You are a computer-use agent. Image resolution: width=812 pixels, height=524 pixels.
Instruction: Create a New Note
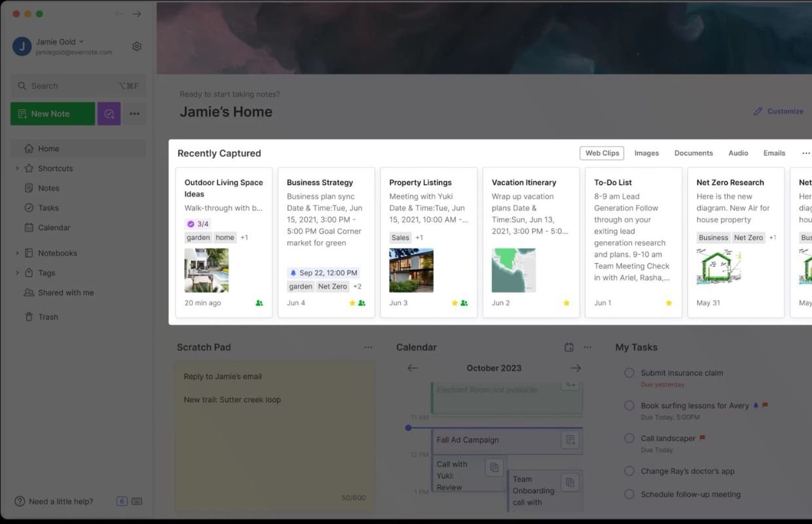52,113
